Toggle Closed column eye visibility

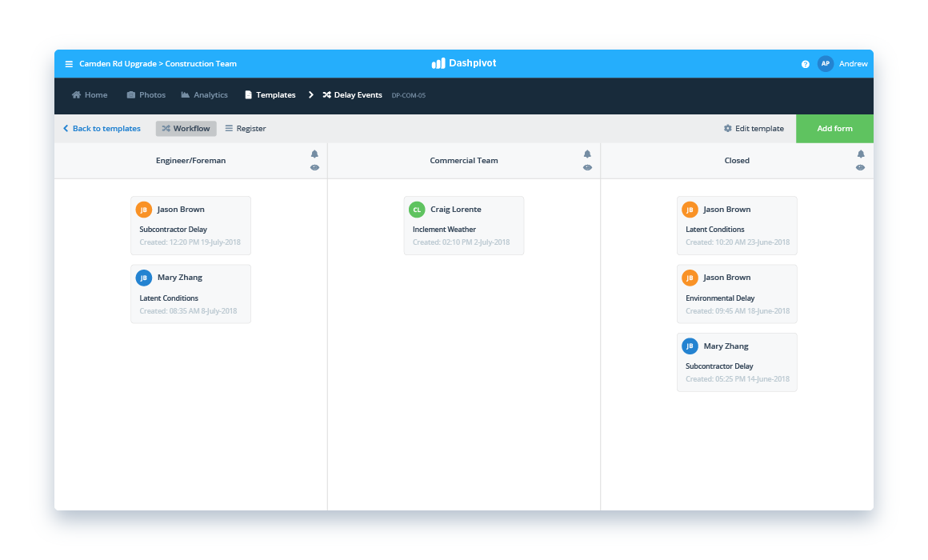coord(860,167)
